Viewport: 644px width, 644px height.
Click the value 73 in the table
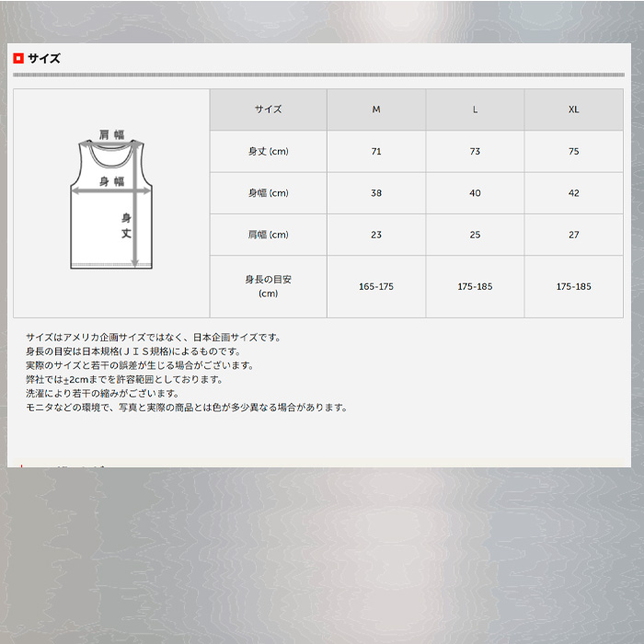[x=475, y=152]
